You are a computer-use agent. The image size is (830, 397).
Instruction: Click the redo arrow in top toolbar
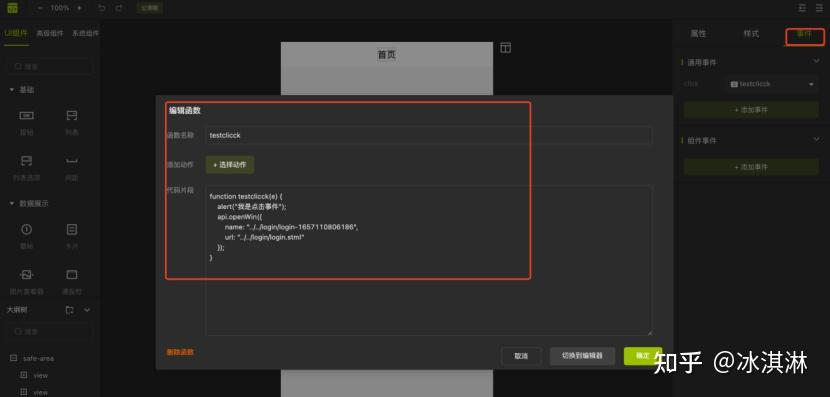click(119, 8)
